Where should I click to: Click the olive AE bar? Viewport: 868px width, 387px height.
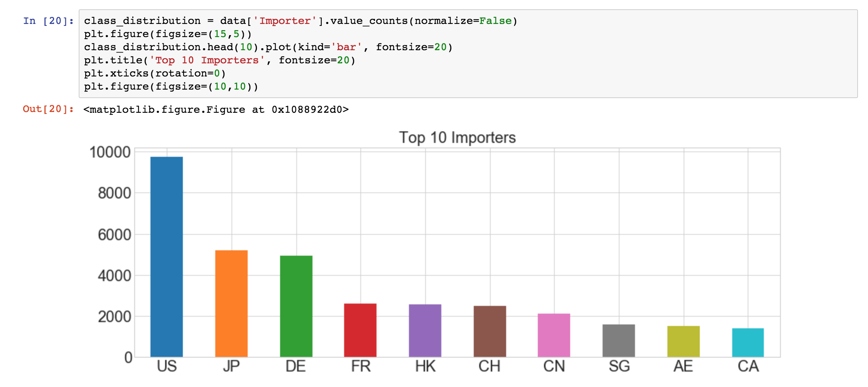pos(684,341)
